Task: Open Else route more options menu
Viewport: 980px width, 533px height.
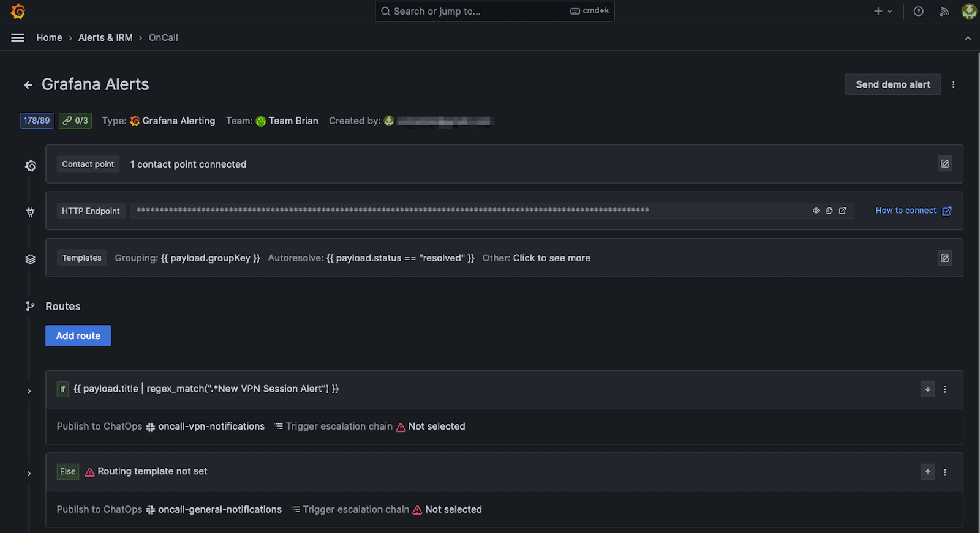Action: [x=945, y=472]
